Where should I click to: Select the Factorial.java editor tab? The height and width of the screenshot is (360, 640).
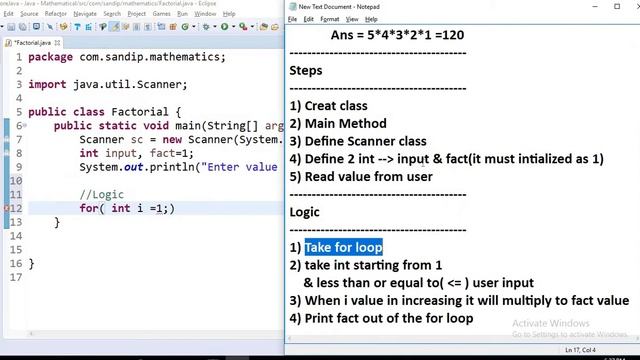(x=32, y=42)
